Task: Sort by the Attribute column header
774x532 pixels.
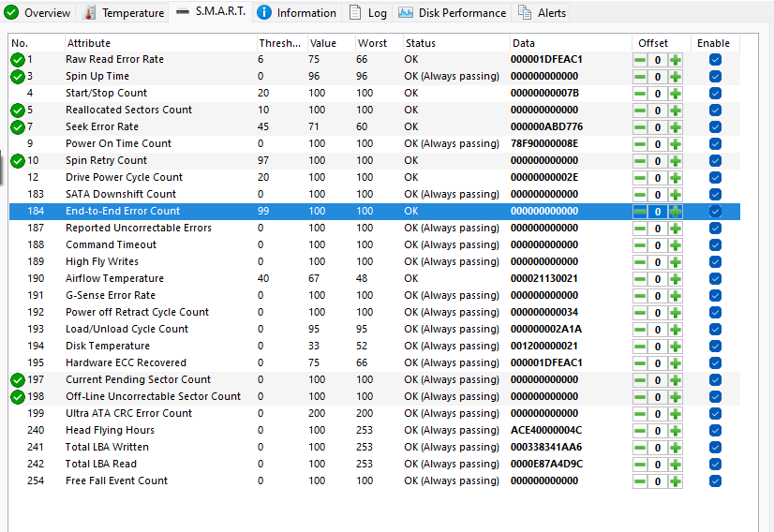Action: (x=88, y=43)
